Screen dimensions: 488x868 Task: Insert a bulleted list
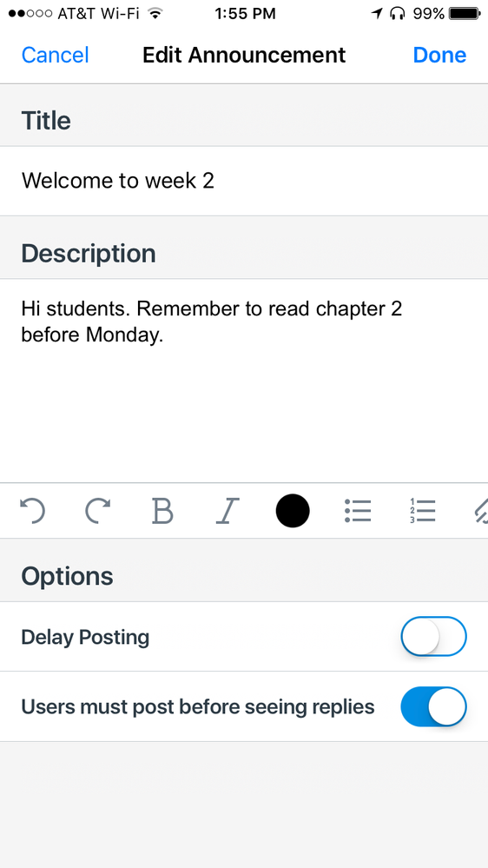358,510
